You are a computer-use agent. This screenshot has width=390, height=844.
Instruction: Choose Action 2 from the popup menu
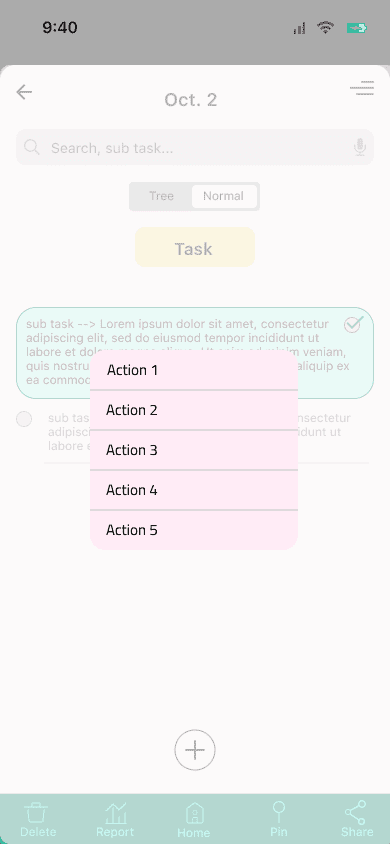[194, 410]
